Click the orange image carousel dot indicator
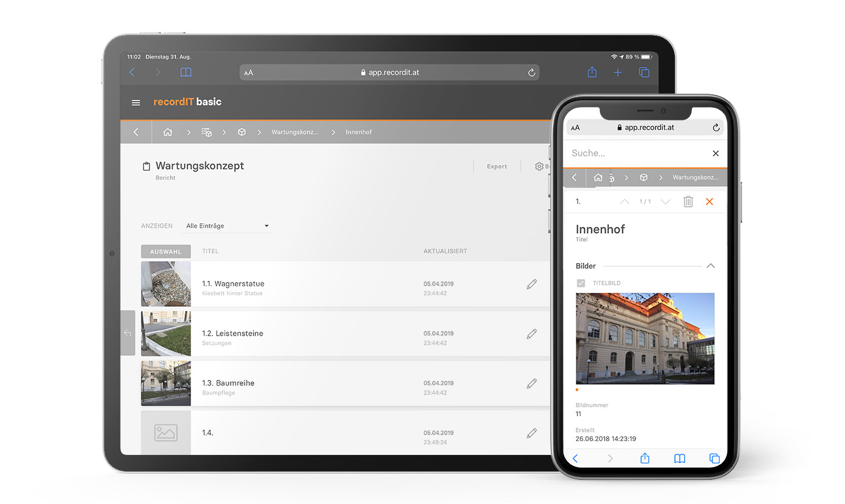The image size is (845, 504). pos(577,390)
